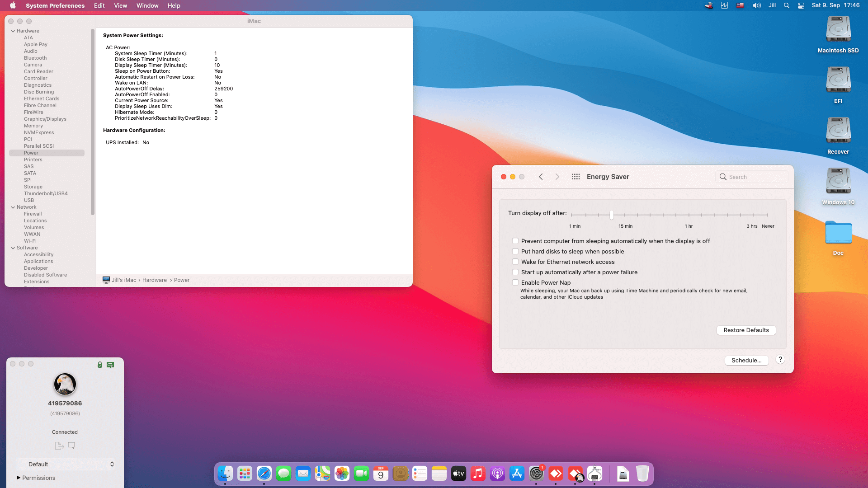Open the Notes app in the Dock
This screenshot has height=488, width=868.
(439, 474)
